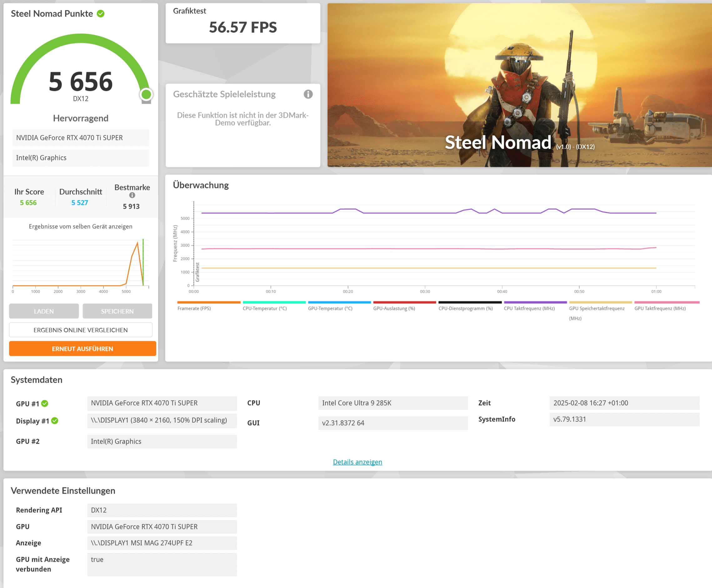The image size is (712, 588).
Task: Click the green gauge indicator knob
Action: pos(146,94)
